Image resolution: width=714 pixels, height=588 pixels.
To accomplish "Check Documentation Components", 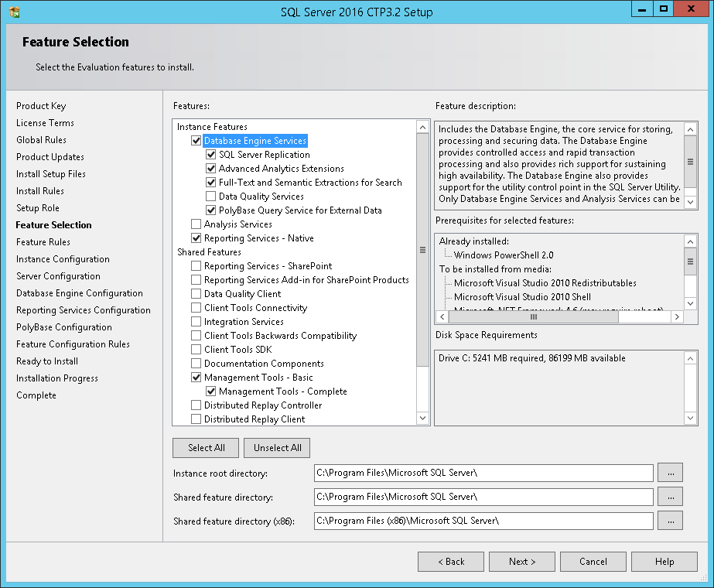I will 196,364.
